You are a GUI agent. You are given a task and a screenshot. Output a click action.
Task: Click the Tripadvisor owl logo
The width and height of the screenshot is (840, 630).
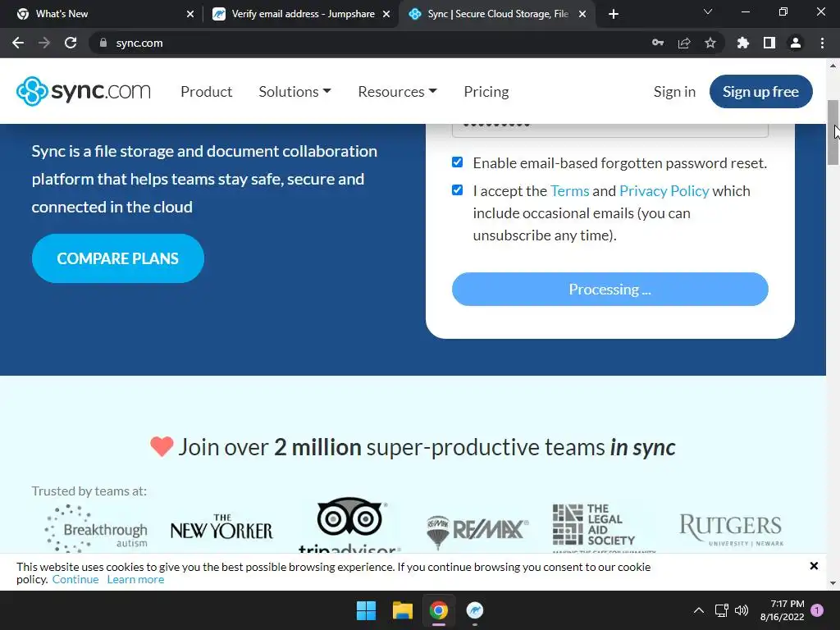(349, 524)
